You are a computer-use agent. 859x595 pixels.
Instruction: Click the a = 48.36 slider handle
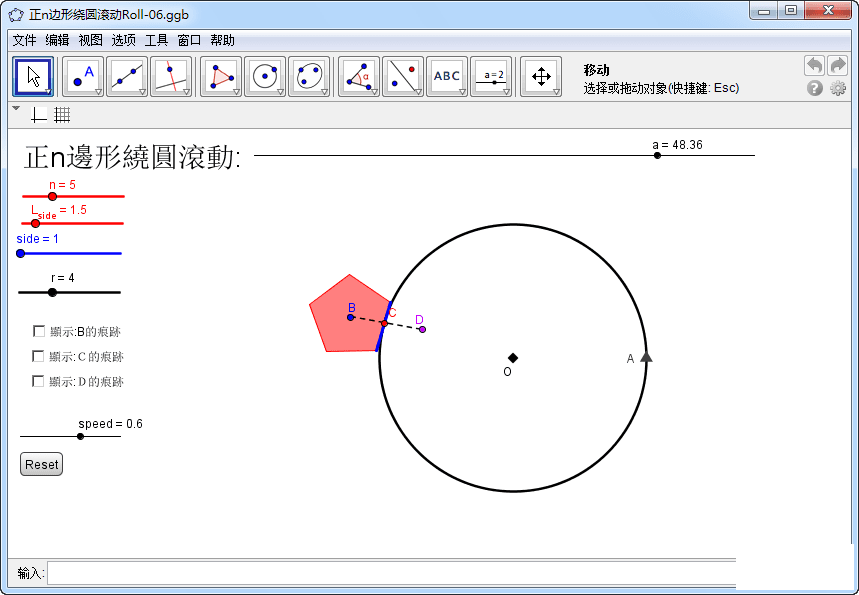[657, 156]
